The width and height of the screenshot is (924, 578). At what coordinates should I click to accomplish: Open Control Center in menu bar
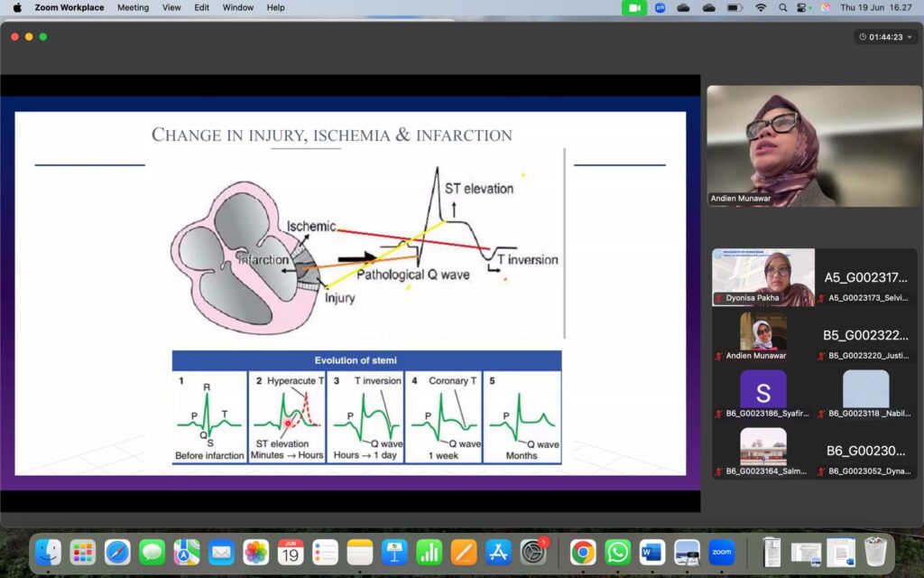click(801, 7)
